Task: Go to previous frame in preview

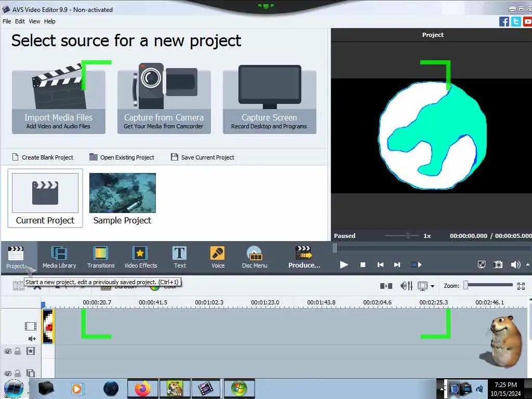Action: [381, 264]
